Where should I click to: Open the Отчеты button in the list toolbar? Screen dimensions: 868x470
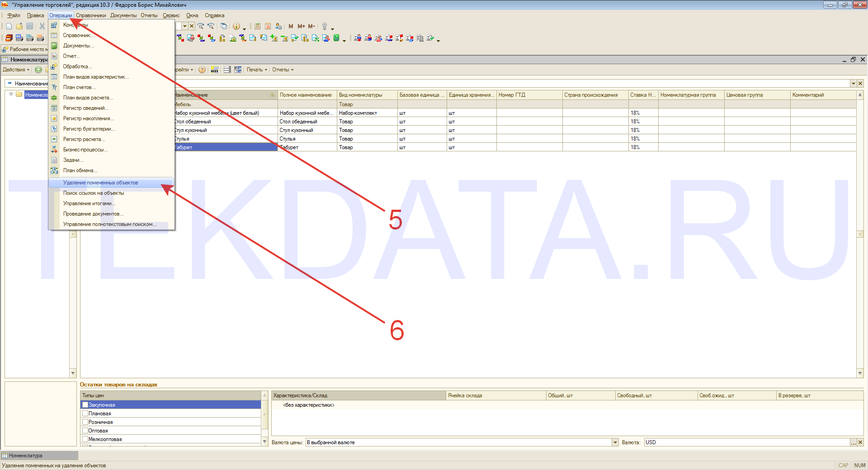283,70
